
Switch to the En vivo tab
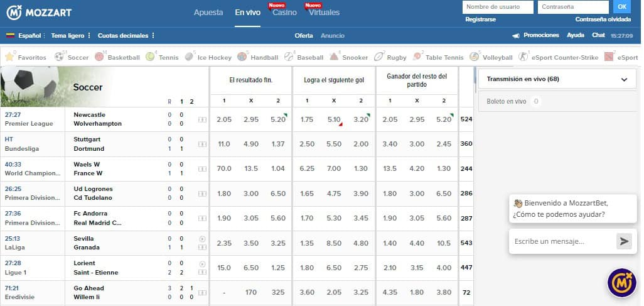[248, 13]
